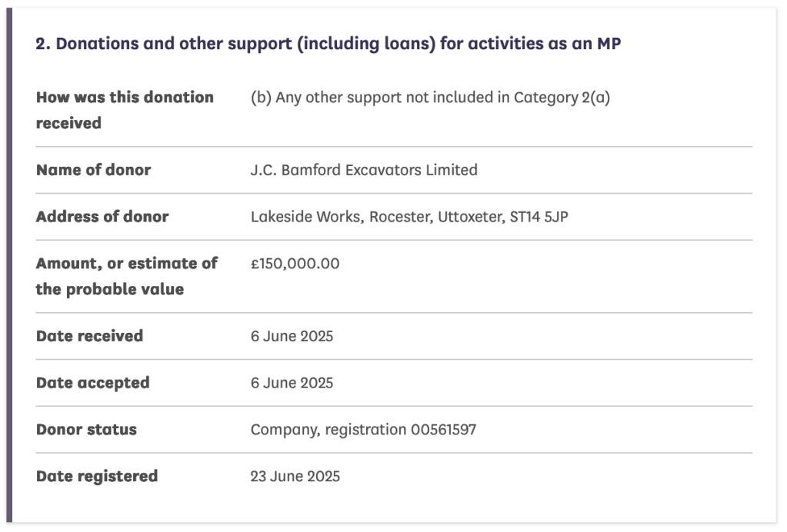Click the 'Date received' label
787x532 pixels.
pos(89,336)
